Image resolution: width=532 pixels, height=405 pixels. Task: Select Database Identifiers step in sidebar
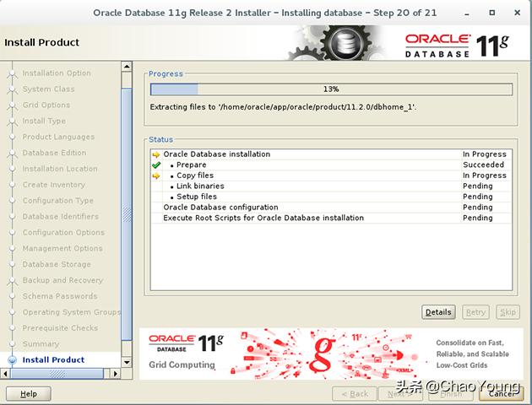click(61, 216)
